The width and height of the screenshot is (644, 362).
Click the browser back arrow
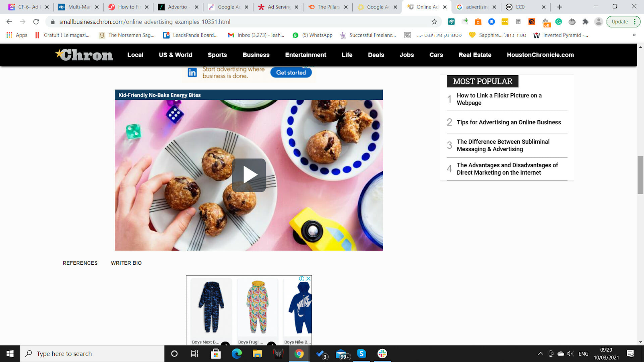click(x=9, y=22)
